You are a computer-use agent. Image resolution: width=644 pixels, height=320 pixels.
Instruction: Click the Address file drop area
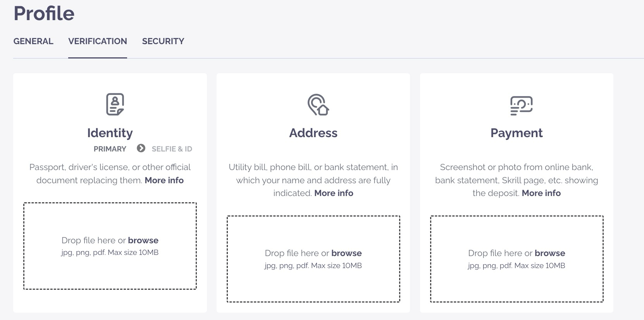tap(313, 285)
